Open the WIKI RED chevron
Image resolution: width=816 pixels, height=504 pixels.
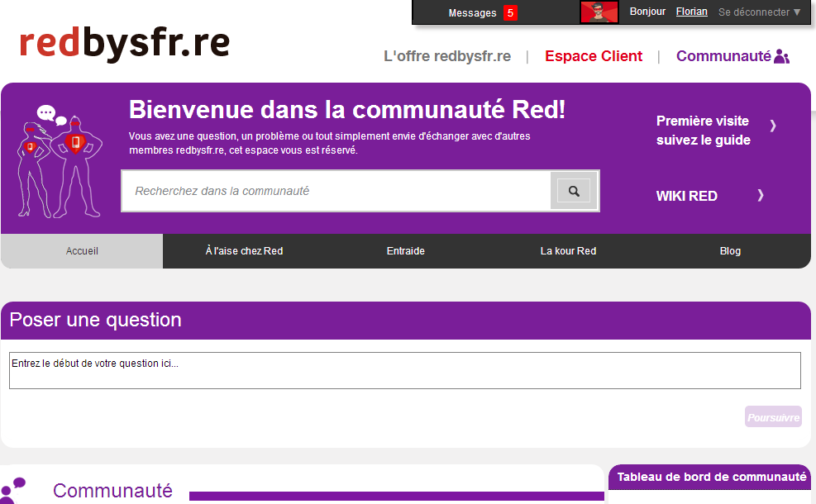tap(761, 195)
